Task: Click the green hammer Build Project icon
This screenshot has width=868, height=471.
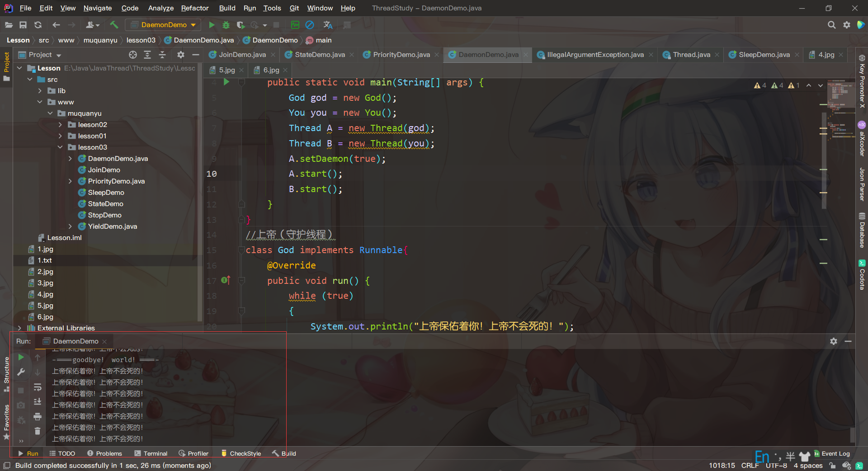Action: point(114,25)
